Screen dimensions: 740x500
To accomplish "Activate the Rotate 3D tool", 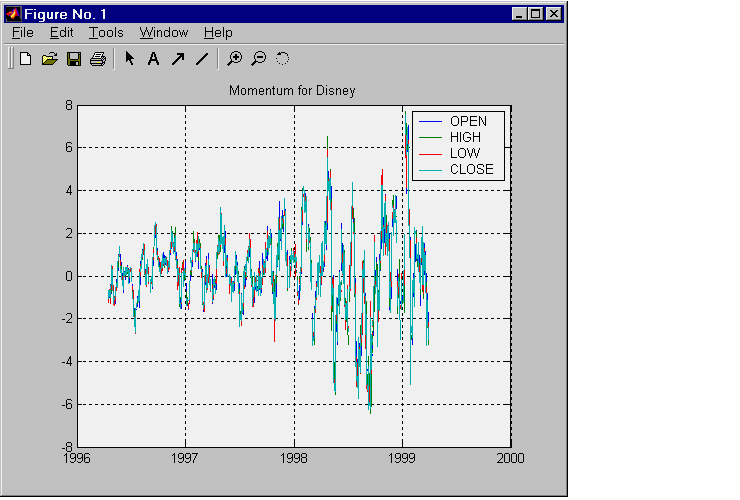I will pos(282,59).
